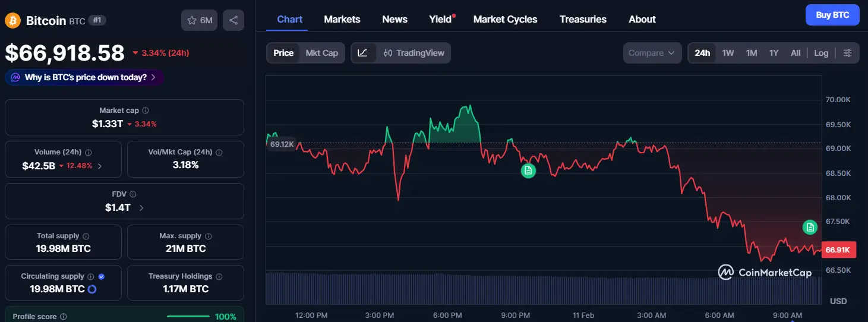Click the green news marker near 9:00 AM
The height and width of the screenshot is (322, 868).
810,227
